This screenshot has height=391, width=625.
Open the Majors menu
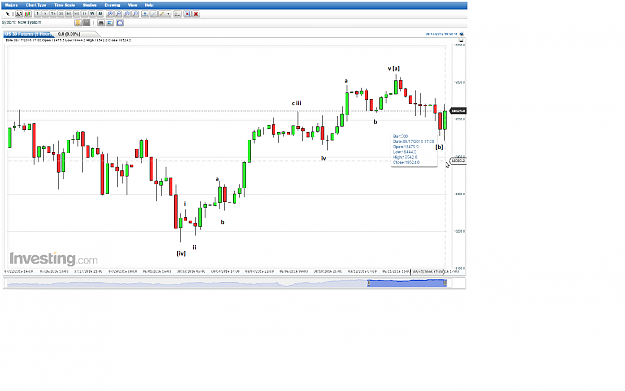[x=11, y=5]
